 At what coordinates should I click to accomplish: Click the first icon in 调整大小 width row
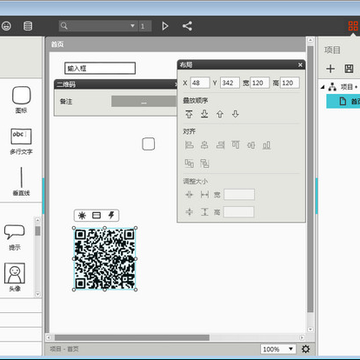point(189,195)
